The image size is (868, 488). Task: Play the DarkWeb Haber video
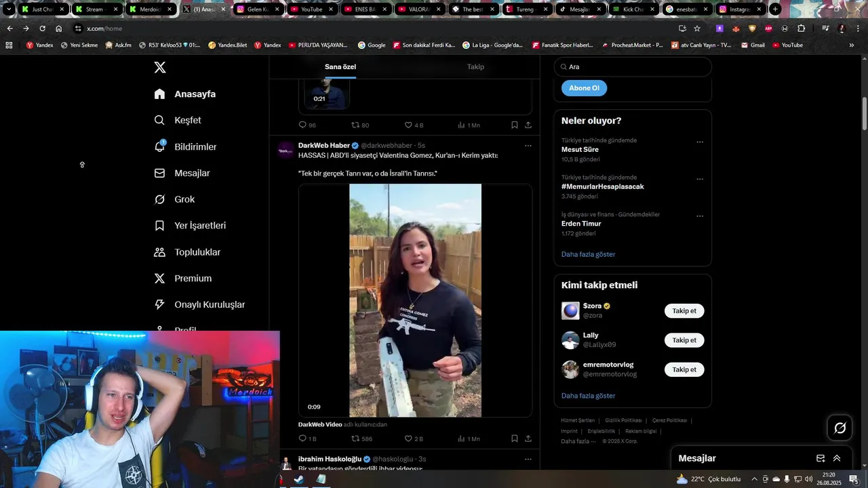click(x=415, y=300)
